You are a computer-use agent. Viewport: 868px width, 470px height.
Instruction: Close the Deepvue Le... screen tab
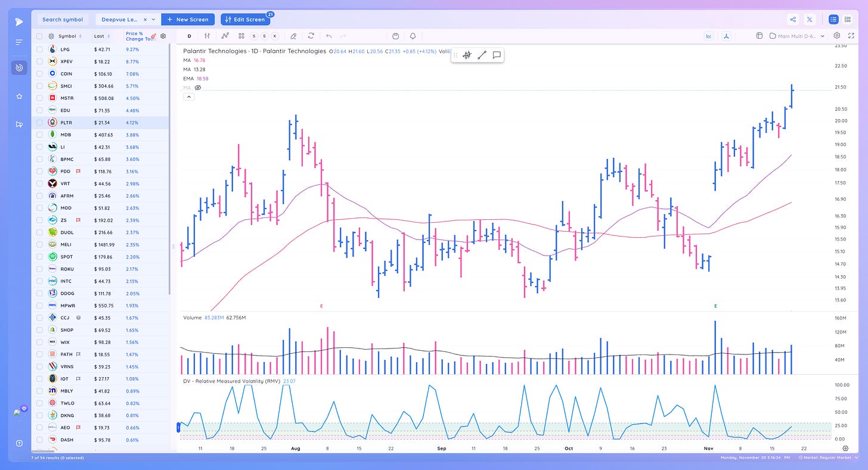(x=145, y=20)
